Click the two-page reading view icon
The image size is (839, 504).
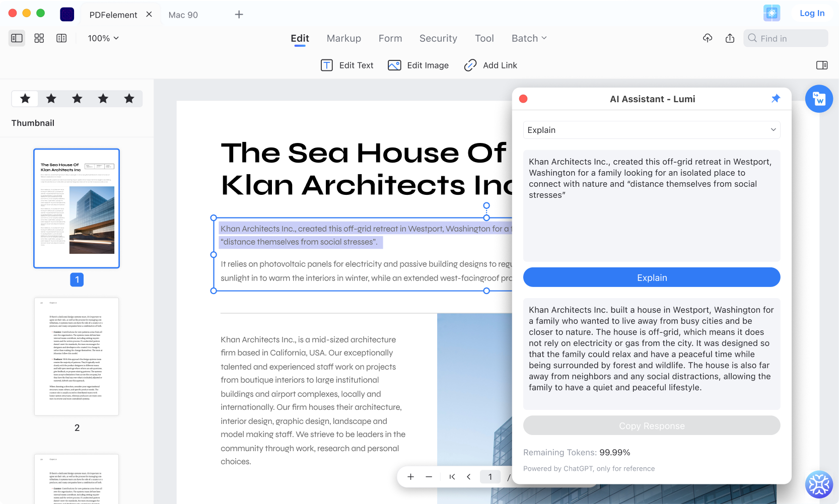click(x=61, y=38)
